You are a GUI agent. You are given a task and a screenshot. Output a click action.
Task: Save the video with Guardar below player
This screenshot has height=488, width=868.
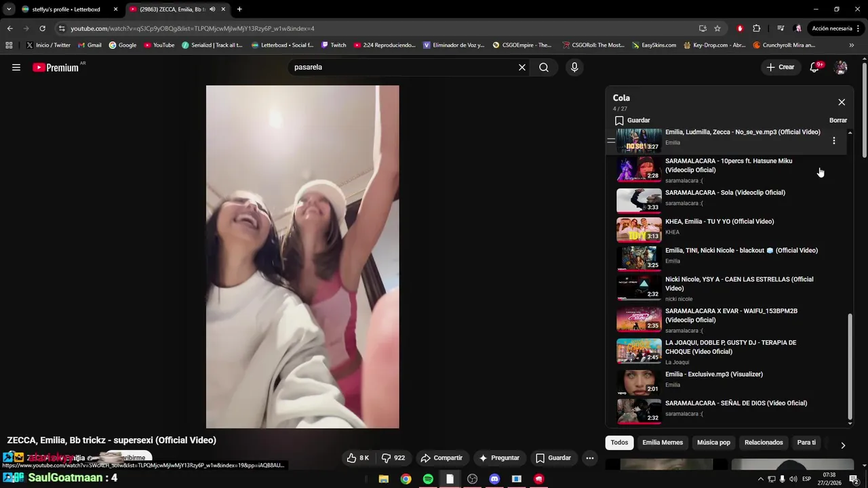553,458
